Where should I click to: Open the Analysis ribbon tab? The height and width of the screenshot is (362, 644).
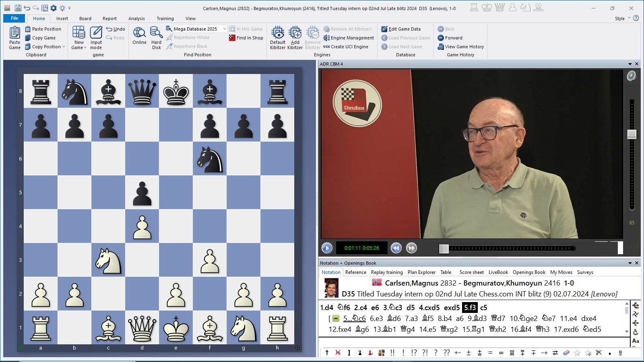click(x=136, y=19)
